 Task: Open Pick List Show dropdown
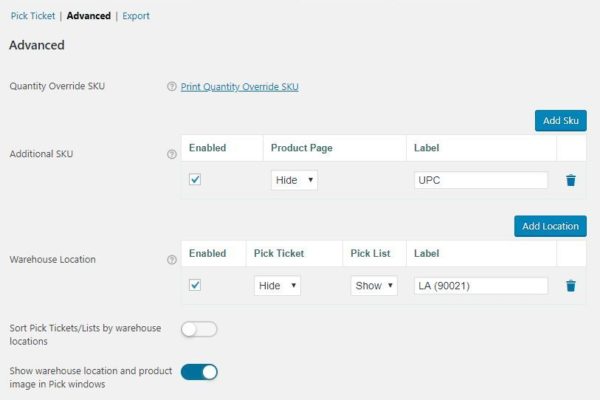click(x=374, y=286)
